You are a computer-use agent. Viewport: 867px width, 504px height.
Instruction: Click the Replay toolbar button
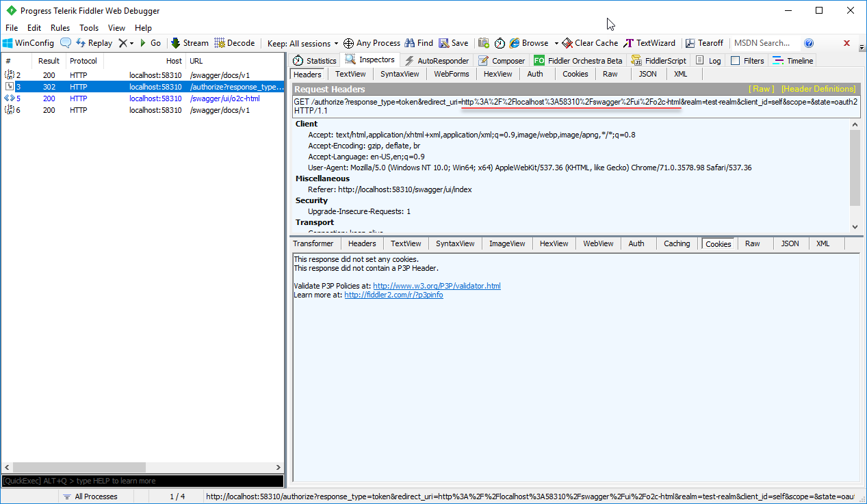[94, 43]
